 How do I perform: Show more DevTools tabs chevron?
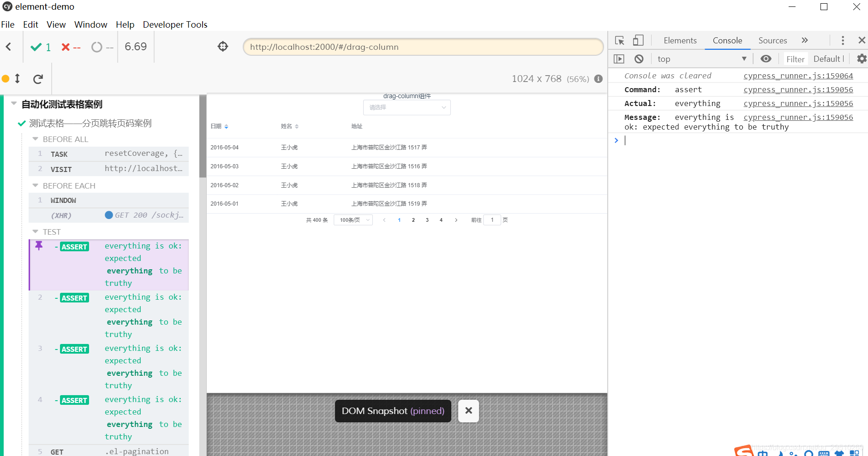point(805,41)
